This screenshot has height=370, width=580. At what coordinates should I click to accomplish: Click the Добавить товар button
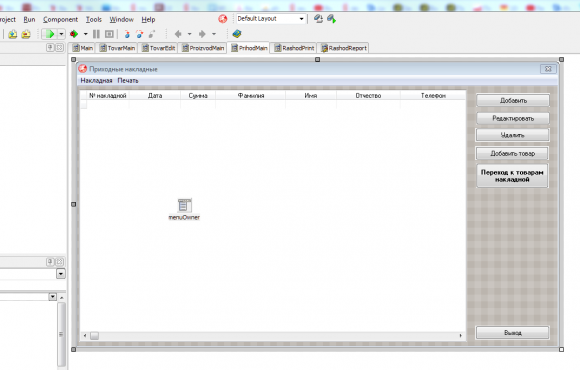point(512,153)
